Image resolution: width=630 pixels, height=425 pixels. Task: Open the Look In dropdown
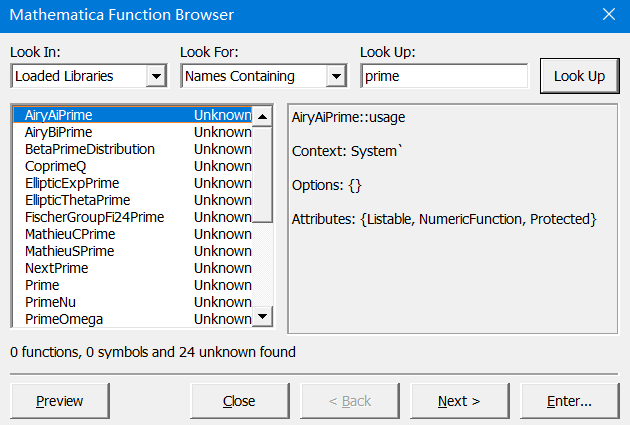click(x=156, y=76)
